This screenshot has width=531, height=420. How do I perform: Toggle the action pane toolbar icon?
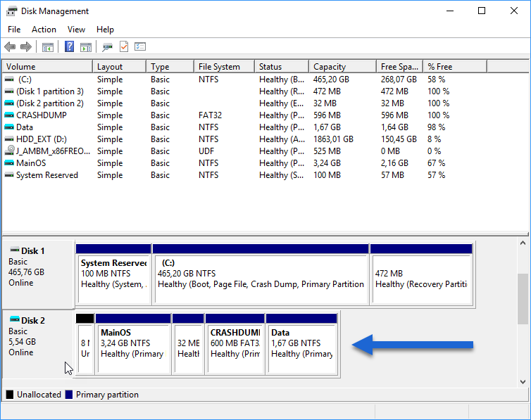click(86, 47)
